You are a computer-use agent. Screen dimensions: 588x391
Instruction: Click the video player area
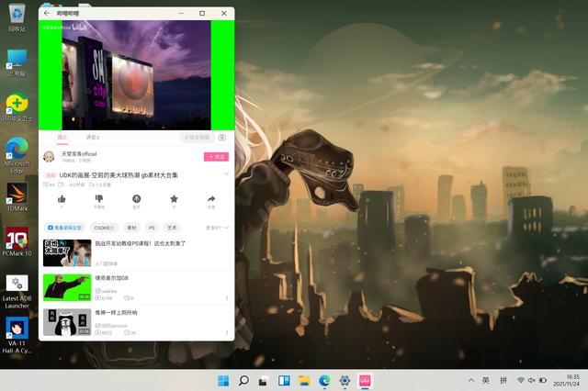tap(137, 75)
